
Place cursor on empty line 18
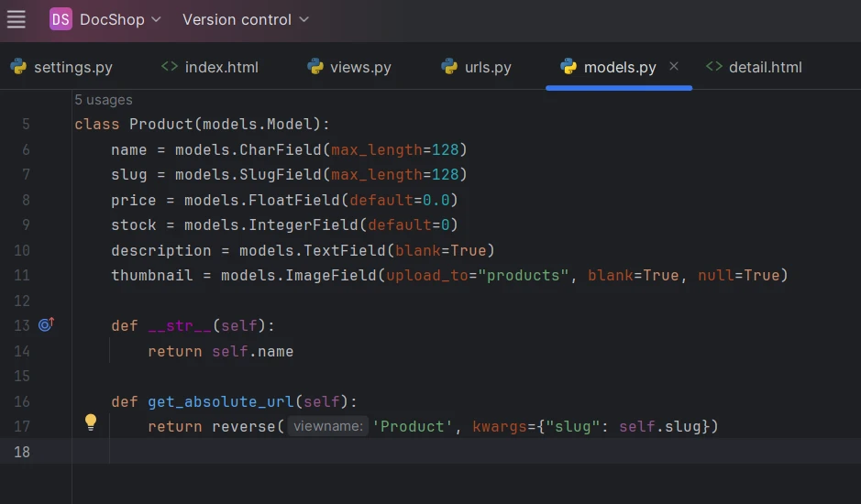pos(367,451)
